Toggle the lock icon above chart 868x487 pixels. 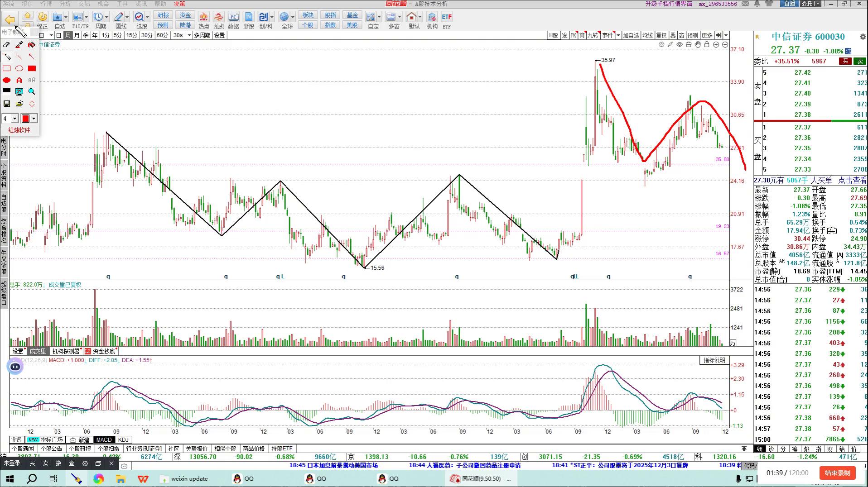coord(707,44)
